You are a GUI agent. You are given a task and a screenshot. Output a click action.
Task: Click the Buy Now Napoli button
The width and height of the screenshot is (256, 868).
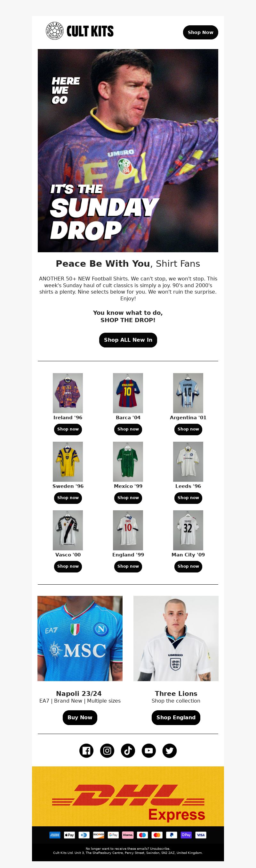(80, 717)
